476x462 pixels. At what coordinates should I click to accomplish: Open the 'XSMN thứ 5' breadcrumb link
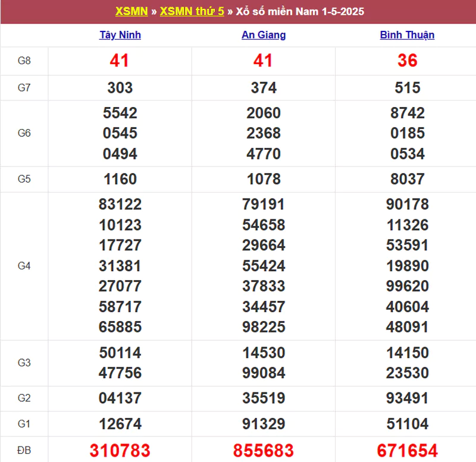(192, 11)
